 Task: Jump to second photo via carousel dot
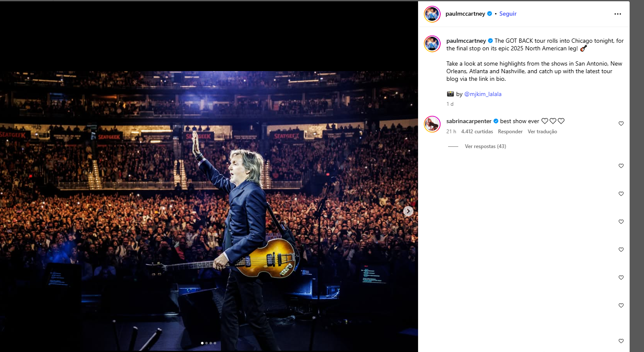pyautogui.click(x=206, y=343)
